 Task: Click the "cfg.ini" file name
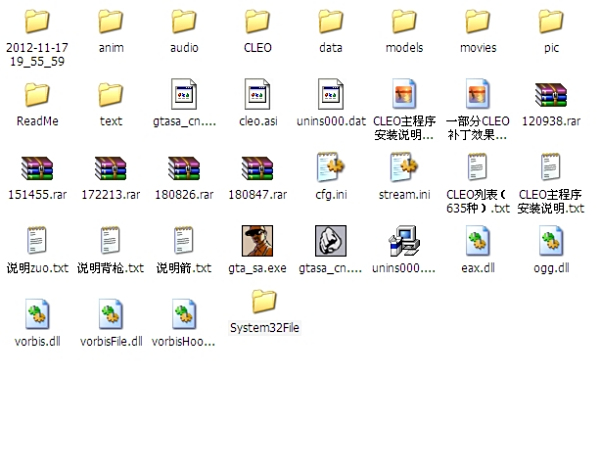click(331, 195)
